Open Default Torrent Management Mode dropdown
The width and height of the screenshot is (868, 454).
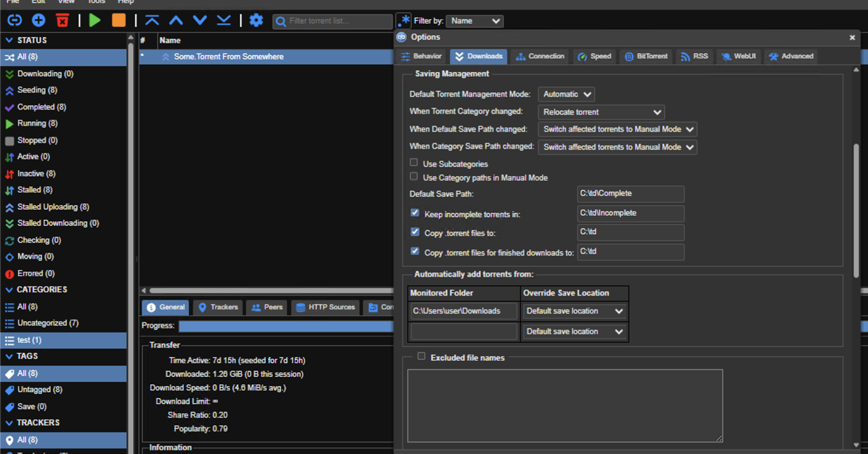click(566, 94)
